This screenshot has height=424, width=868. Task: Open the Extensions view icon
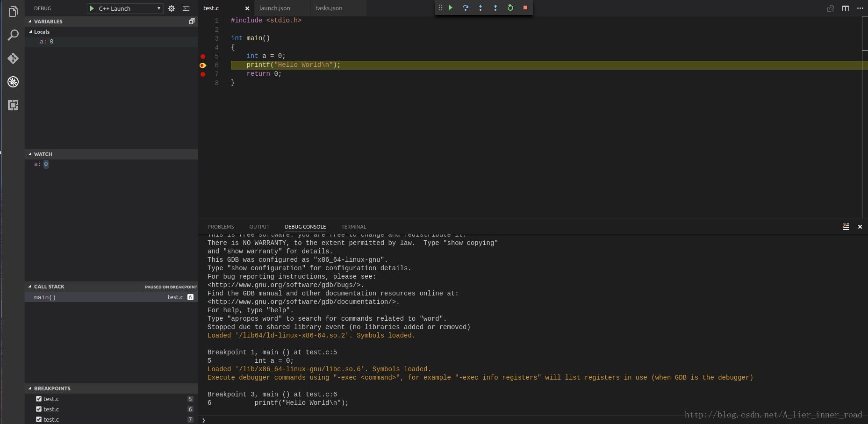13,105
